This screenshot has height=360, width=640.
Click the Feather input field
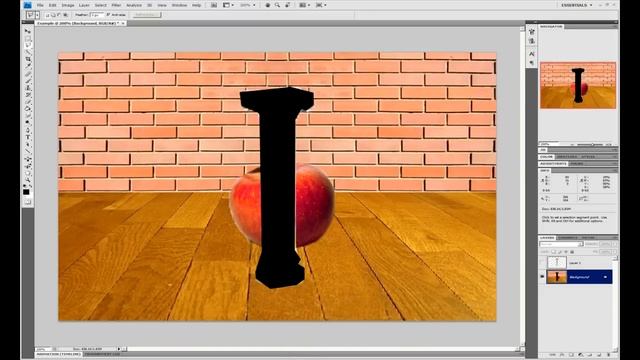[97, 15]
